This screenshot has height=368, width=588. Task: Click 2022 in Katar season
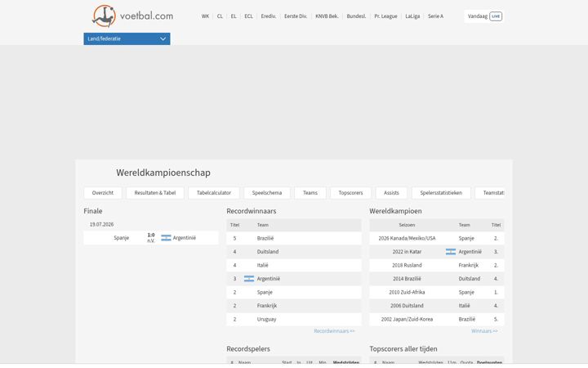coord(407,252)
